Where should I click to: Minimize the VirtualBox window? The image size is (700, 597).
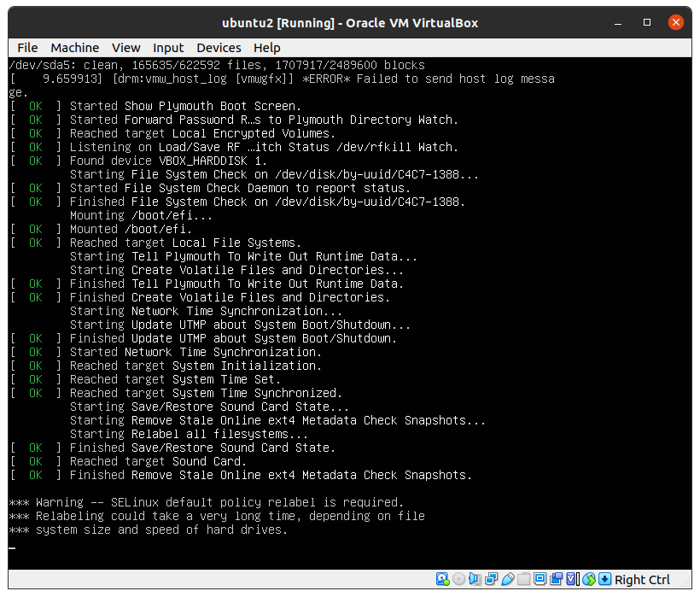click(618, 22)
